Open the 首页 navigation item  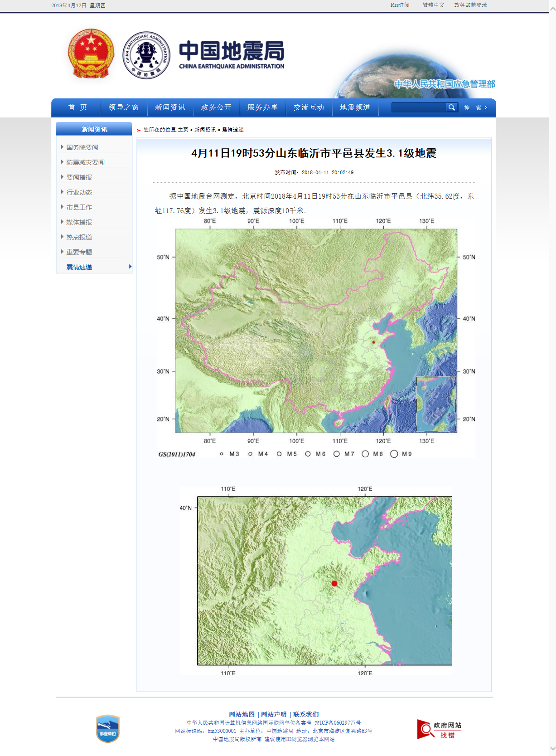point(77,107)
